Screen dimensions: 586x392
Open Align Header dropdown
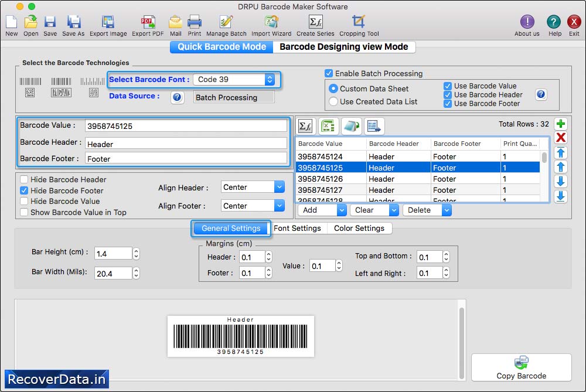point(253,187)
